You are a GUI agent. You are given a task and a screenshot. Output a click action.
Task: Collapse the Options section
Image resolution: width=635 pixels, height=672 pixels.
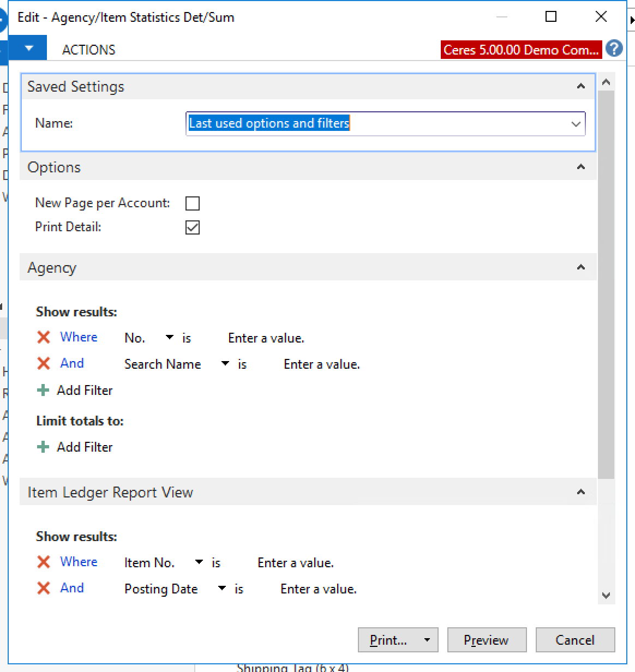click(580, 167)
